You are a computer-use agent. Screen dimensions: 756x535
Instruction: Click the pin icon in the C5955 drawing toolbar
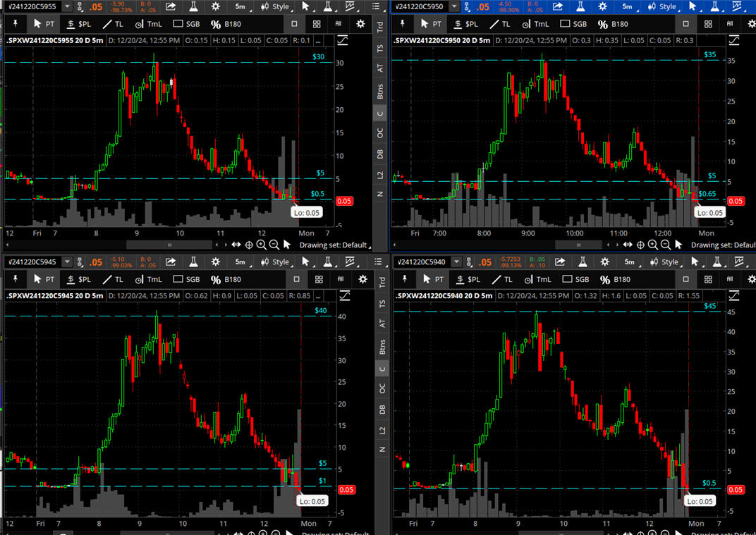[16, 23]
